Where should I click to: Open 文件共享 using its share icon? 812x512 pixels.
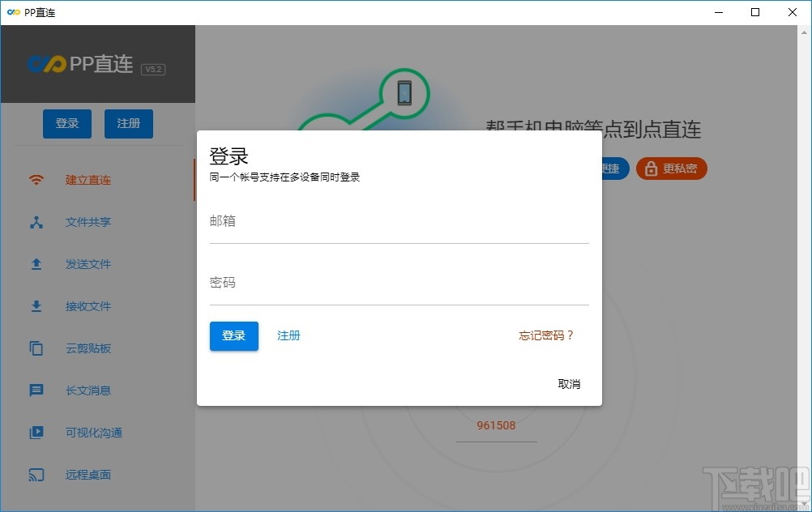pyautogui.click(x=36, y=221)
